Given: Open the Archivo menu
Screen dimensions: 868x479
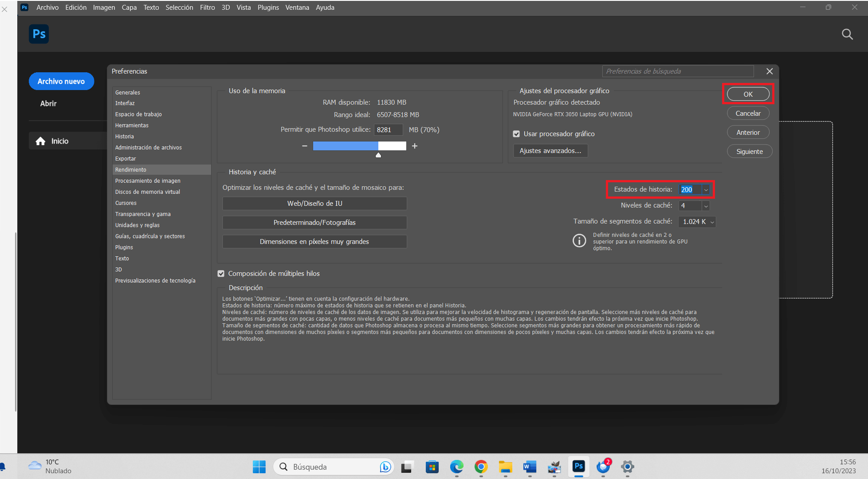Looking at the screenshot, I should click(x=47, y=7).
